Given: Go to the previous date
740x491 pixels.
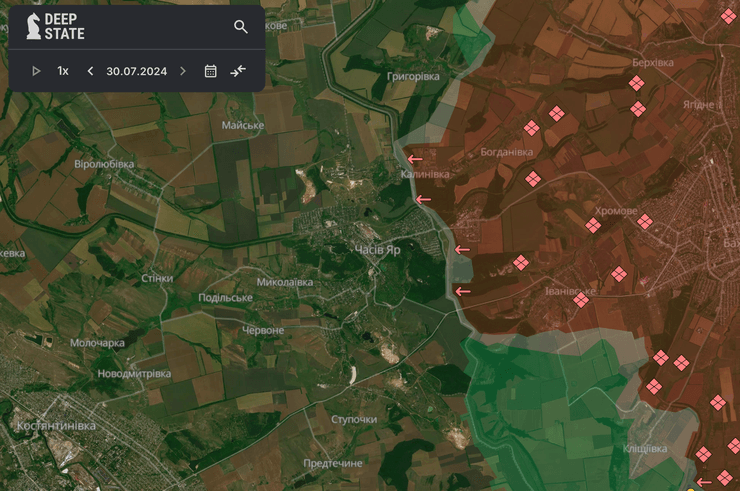Looking at the screenshot, I should [90, 71].
